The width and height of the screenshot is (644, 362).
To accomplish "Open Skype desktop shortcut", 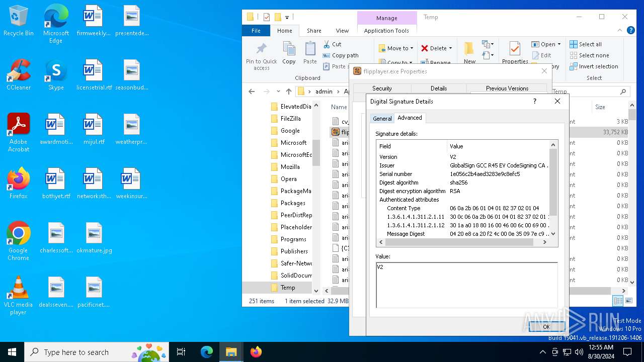I will tap(56, 75).
